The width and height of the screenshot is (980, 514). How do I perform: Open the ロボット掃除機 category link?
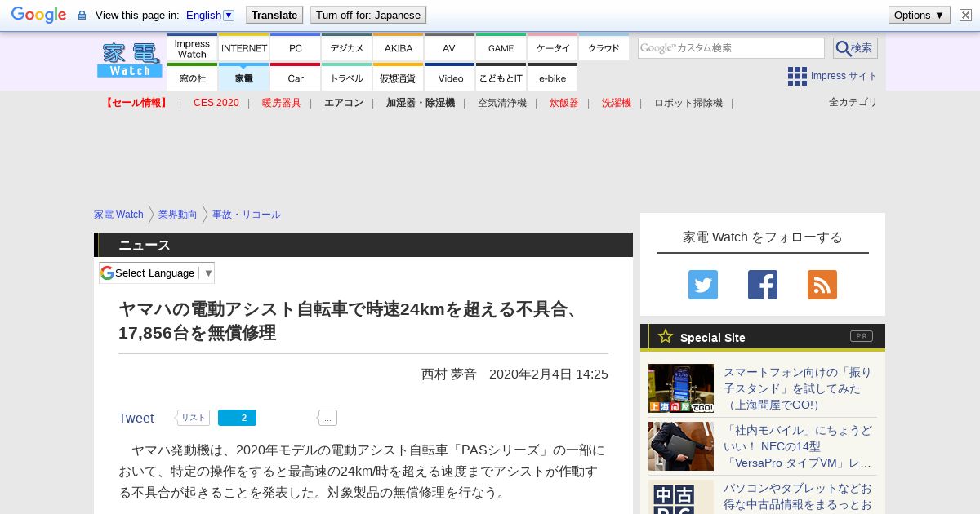click(x=688, y=103)
